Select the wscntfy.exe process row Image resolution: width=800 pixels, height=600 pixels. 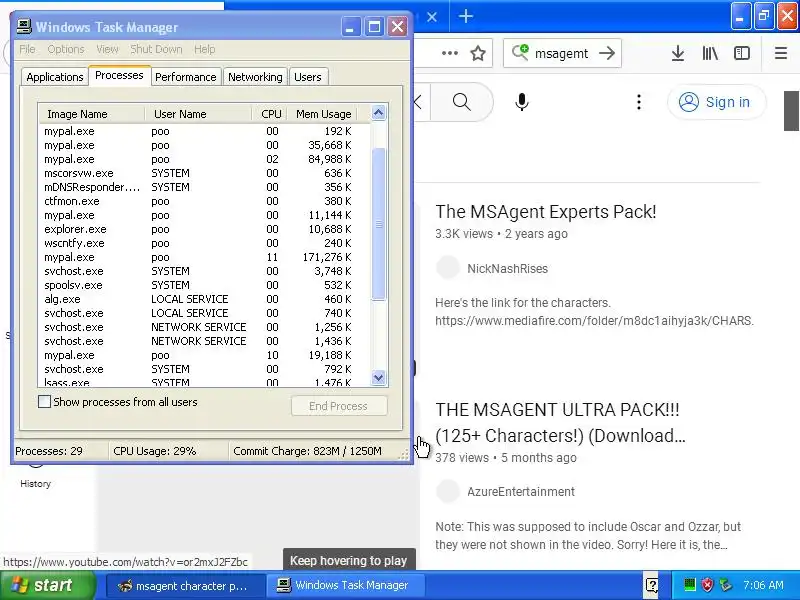(204, 243)
